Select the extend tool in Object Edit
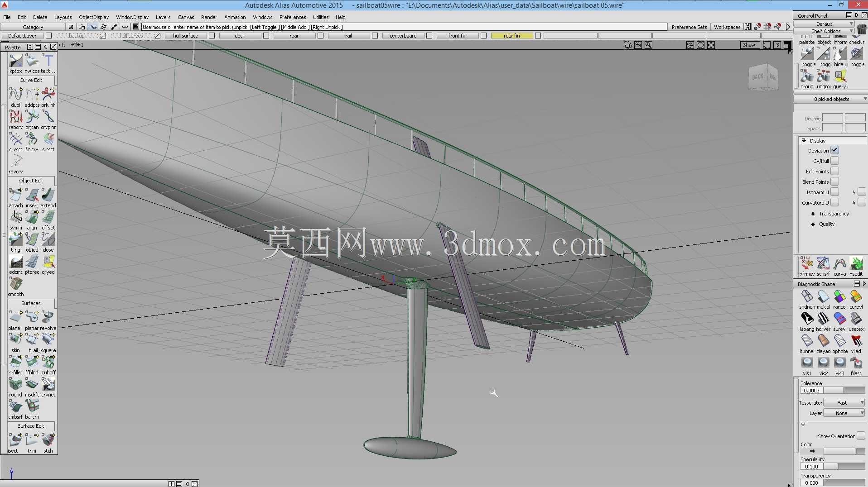This screenshot has width=868, height=487. pyautogui.click(x=48, y=195)
